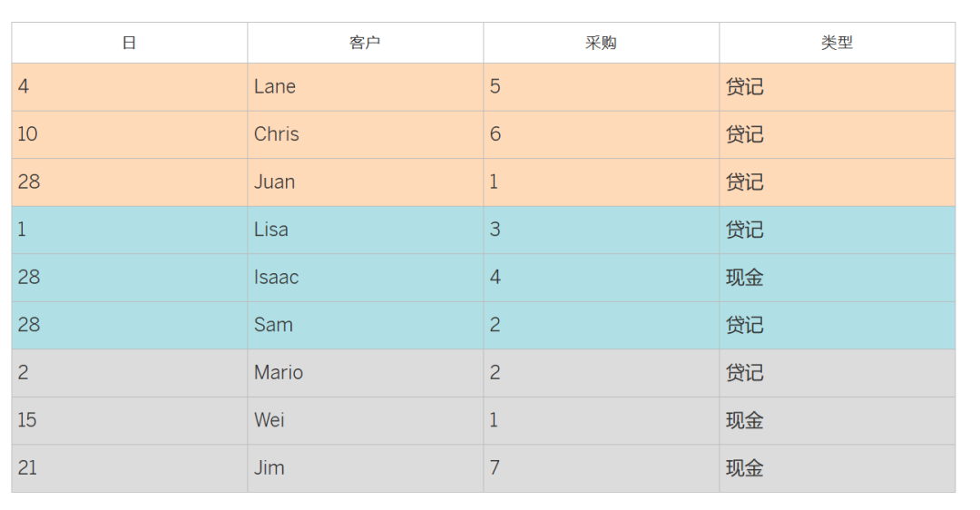Image resolution: width=980 pixels, height=510 pixels.
Task: Select the Chris customer cell
Action: pos(277,134)
